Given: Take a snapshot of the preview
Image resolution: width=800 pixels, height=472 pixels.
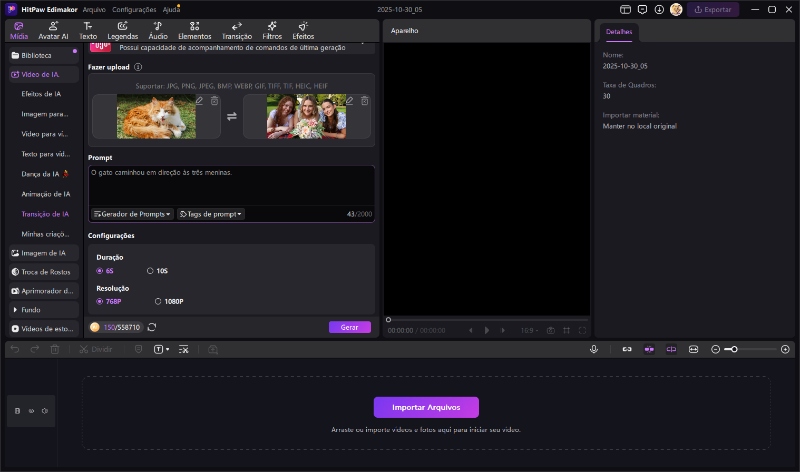Looking at the screenshot, I should pyautogui.click(x=551, y=331).
